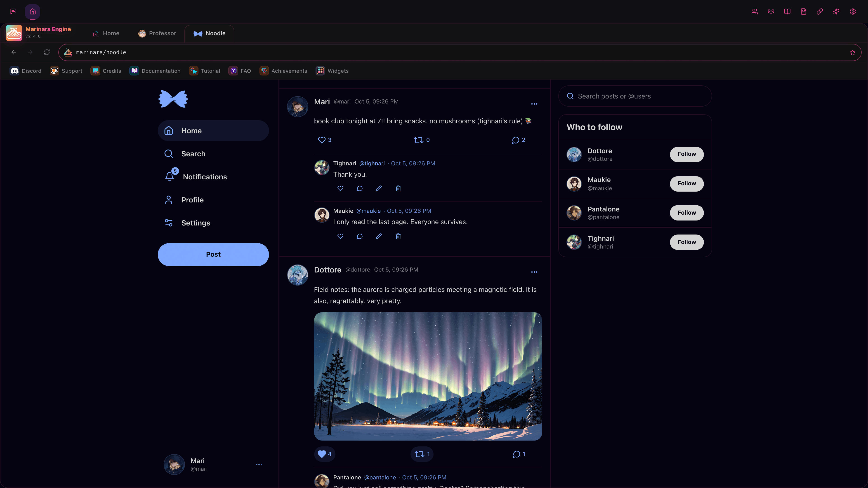The image size is (868, 488).
Task: Follow Tighnari in Who to follow
Action: 687,242
